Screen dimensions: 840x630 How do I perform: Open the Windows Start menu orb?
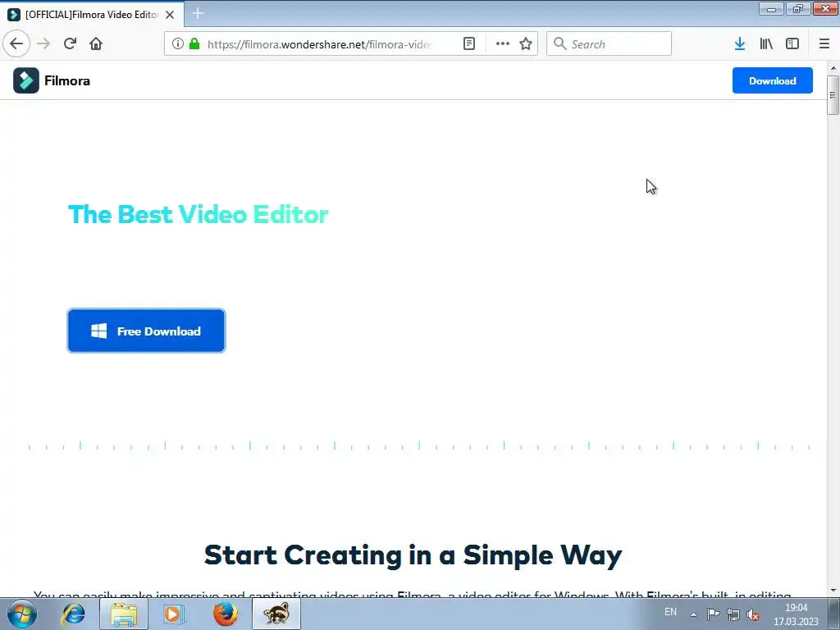point(22,614)
